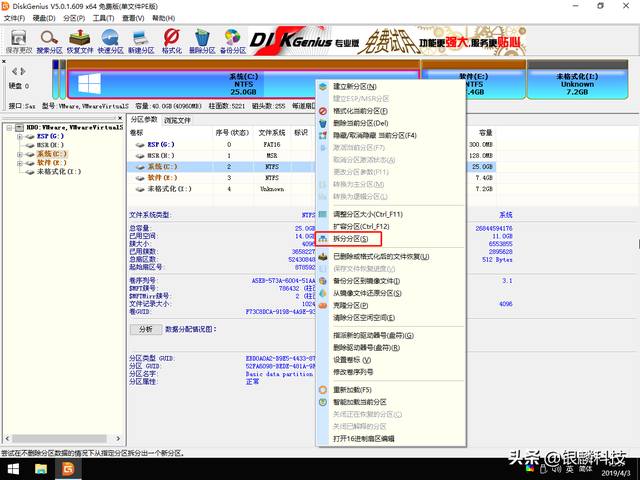Open the 工具(T) menu
Viewport: 640px width, 480px height.
tap(103, 18)
